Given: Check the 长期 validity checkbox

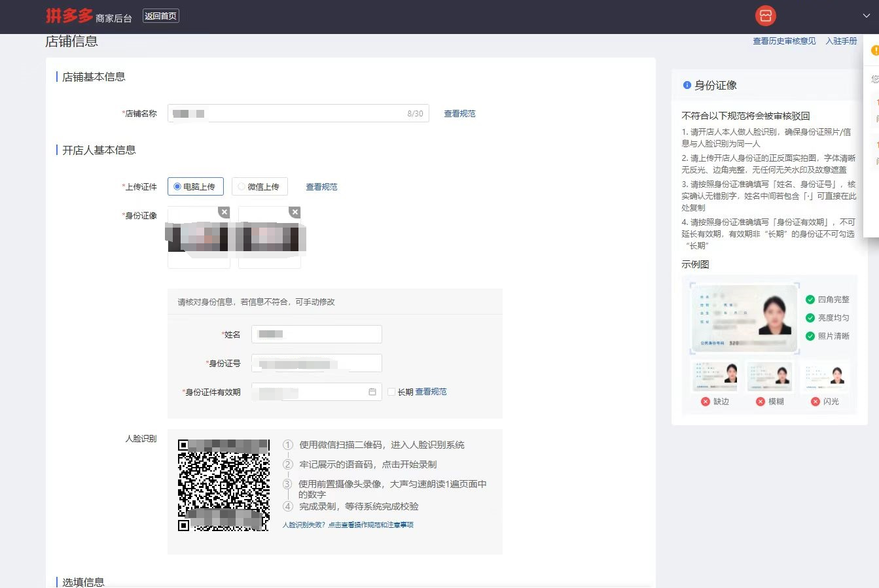Looking at the screenshot, I should point(391,392).
